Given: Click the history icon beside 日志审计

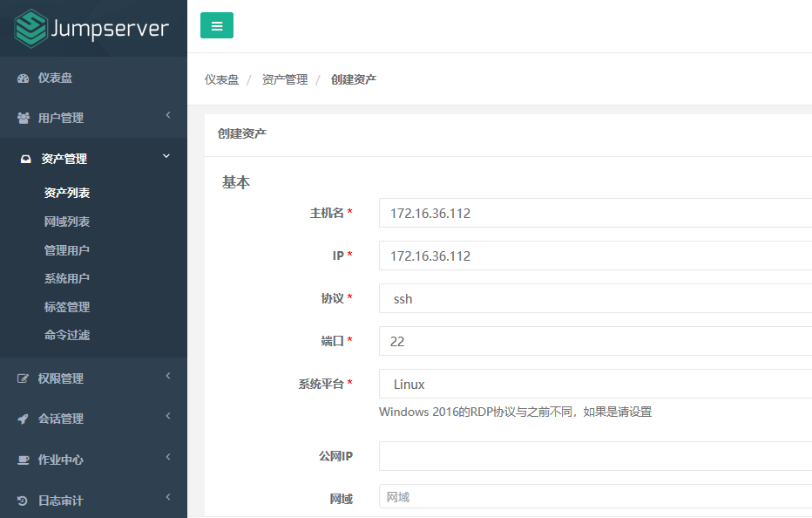Looking at the screenshot, I should [x=24, y=501].
